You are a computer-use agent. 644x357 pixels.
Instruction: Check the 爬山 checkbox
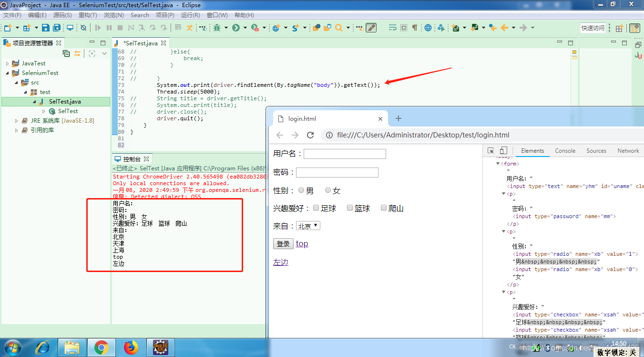[384, 208]
